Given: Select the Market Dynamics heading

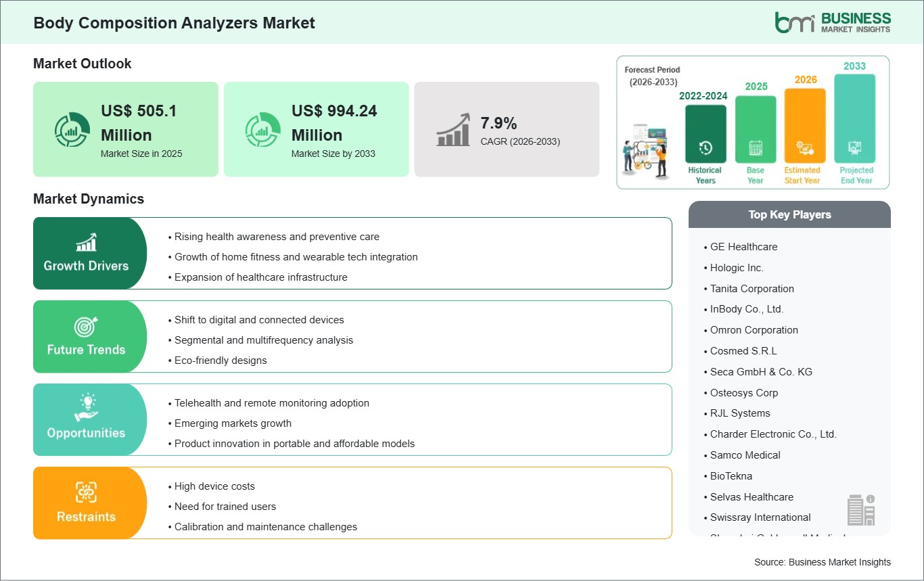Looking at the screenshot, I should [89, 199].
